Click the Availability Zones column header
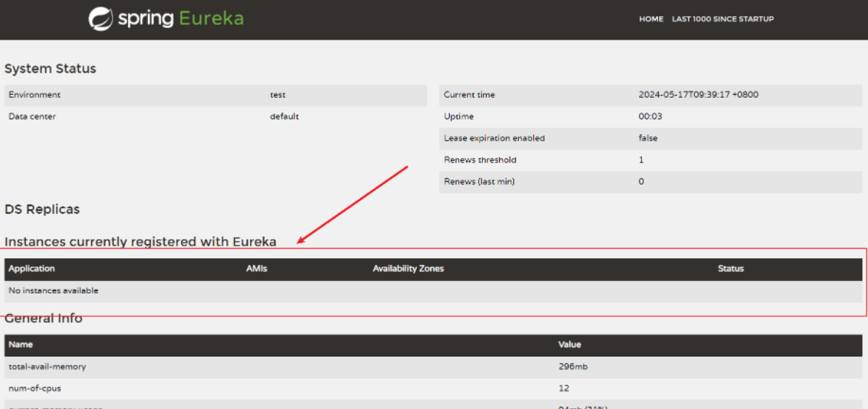Screen dimensions: 868x409 coord(408,268)
